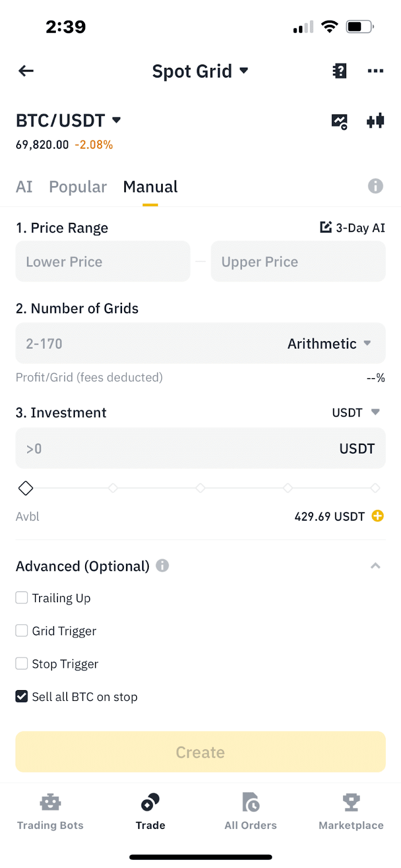Tap the back arrow icon
Screen dimensions: 401x868
click(26, 71)
